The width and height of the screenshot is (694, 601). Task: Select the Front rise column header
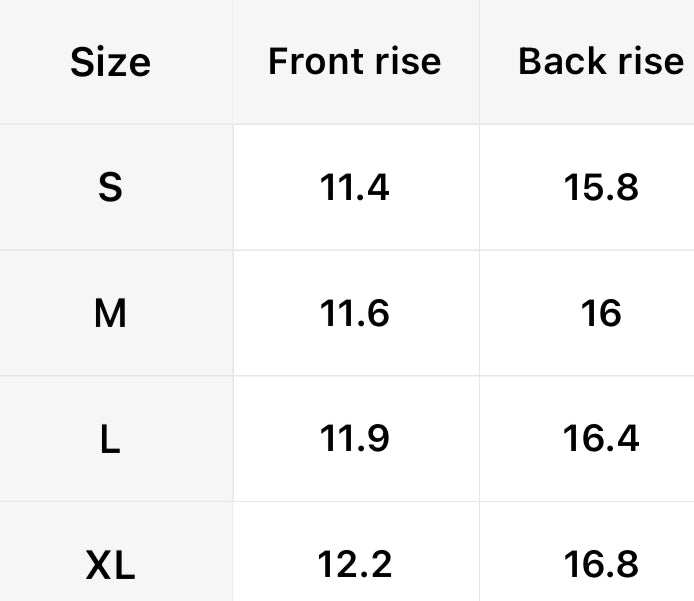[x=354, y=62]
